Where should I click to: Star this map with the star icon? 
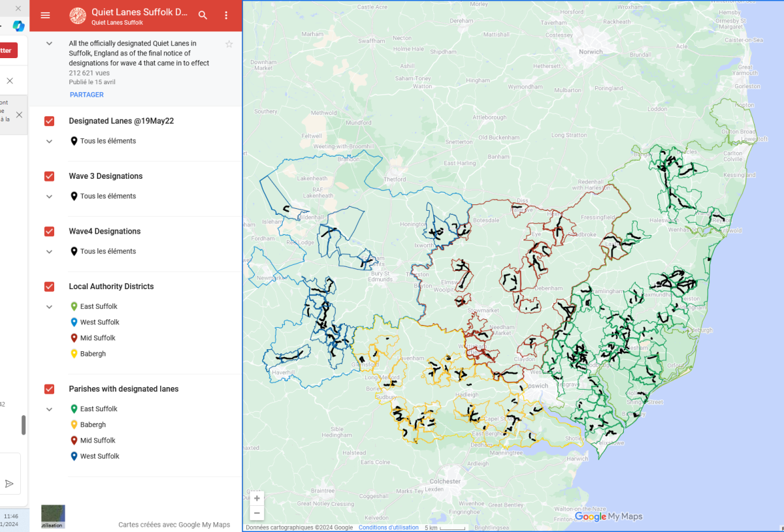(x=229, y=44)
